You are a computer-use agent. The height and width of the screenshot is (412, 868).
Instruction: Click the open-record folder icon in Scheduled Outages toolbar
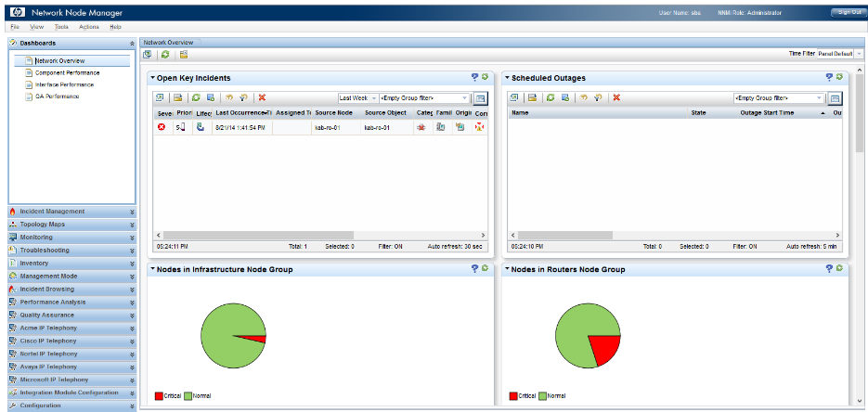(531, 97)
